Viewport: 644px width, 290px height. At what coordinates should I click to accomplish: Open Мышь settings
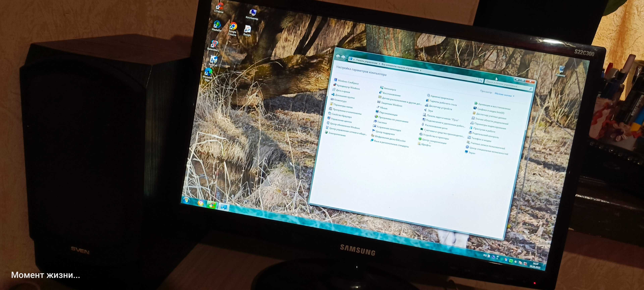pyautogui.click(x=382, y=108)
